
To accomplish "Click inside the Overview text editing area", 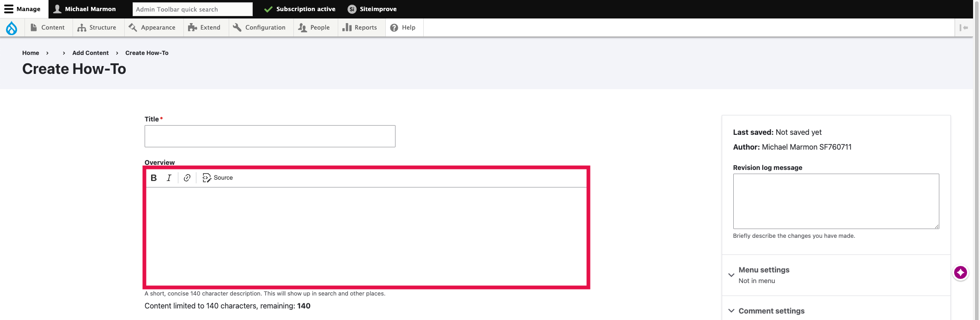I will (x=366, y=236).
